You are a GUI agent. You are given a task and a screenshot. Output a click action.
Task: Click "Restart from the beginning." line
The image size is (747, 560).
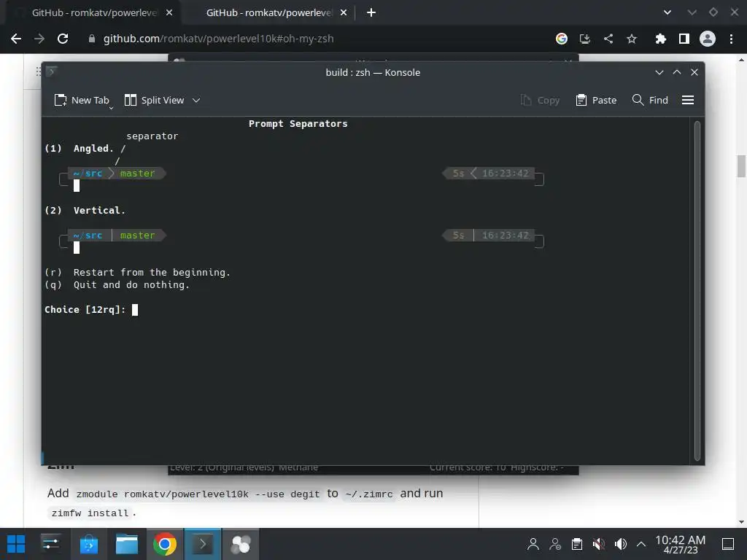pos(138,273)
